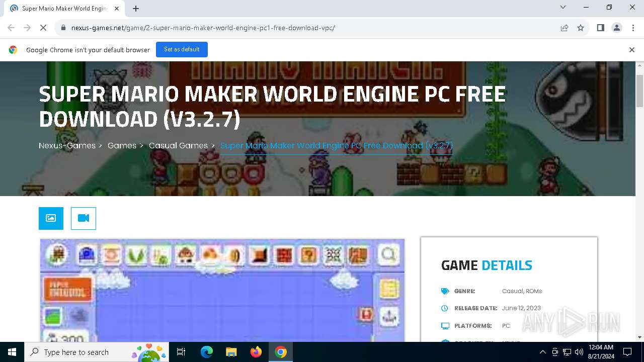
Task: Show screenshots gallery image icon
Action: pyautogui.click(x=51, y=218)
